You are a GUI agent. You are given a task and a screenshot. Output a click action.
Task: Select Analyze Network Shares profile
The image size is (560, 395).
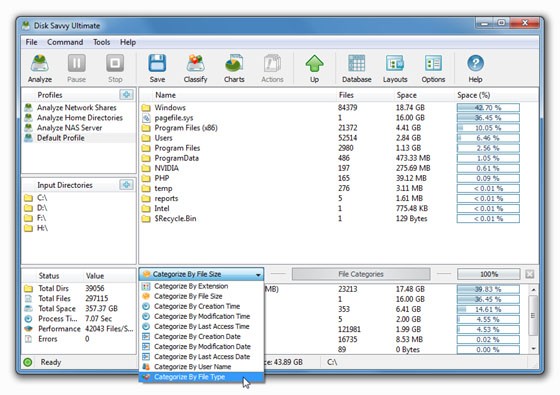pyautogui.click(x=76, y=108)
